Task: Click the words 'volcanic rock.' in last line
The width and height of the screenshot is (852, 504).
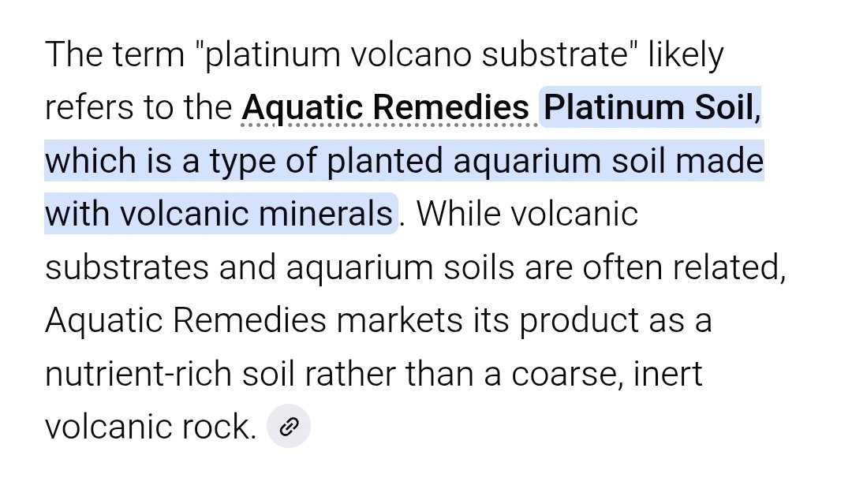Action: pyautogui.click(x=150, y=427)
